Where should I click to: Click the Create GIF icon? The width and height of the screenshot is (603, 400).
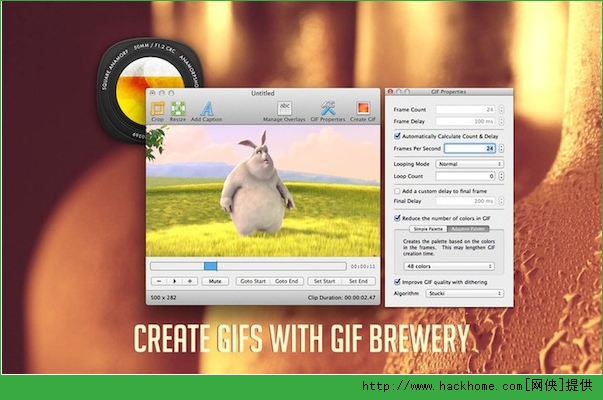click(363, 108)
